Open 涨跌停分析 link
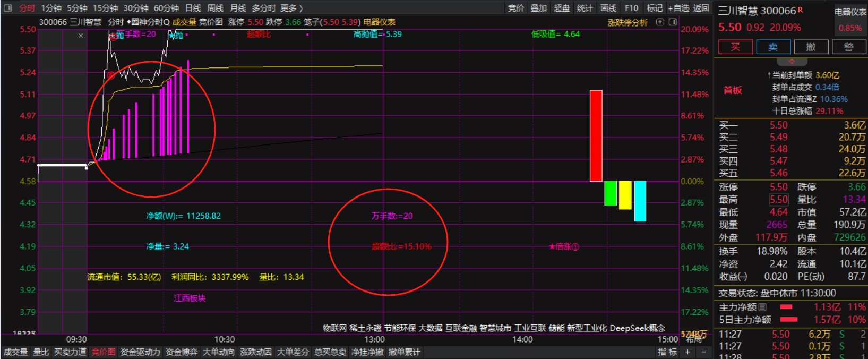This screenshot has width=868, height=359. point(628,22)
